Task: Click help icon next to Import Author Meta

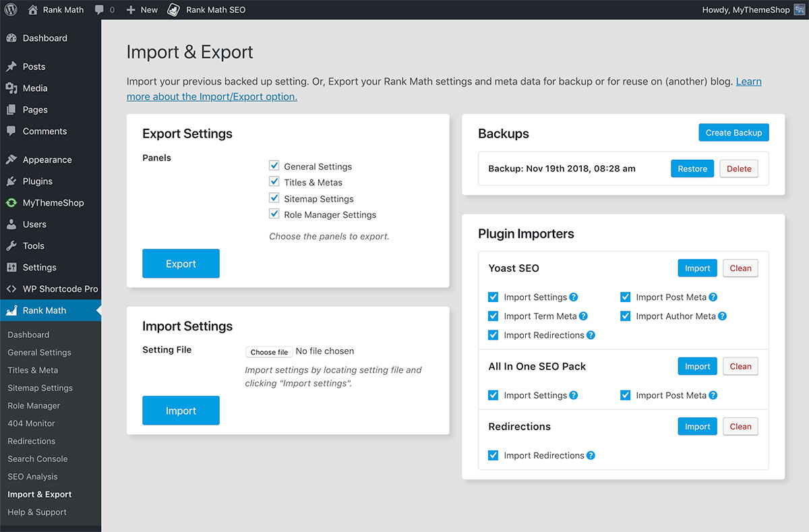Action: coord(722,316)
